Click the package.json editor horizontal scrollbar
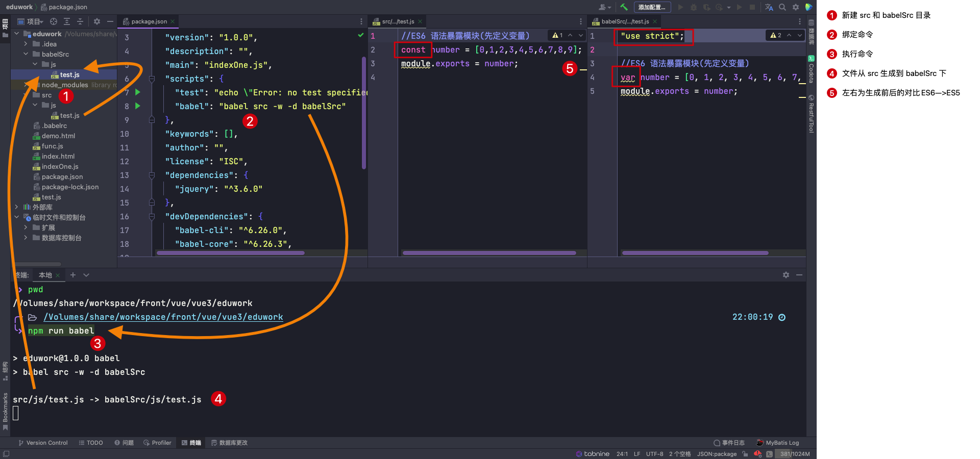Screen dimensions: 980x459 [231, 253]
